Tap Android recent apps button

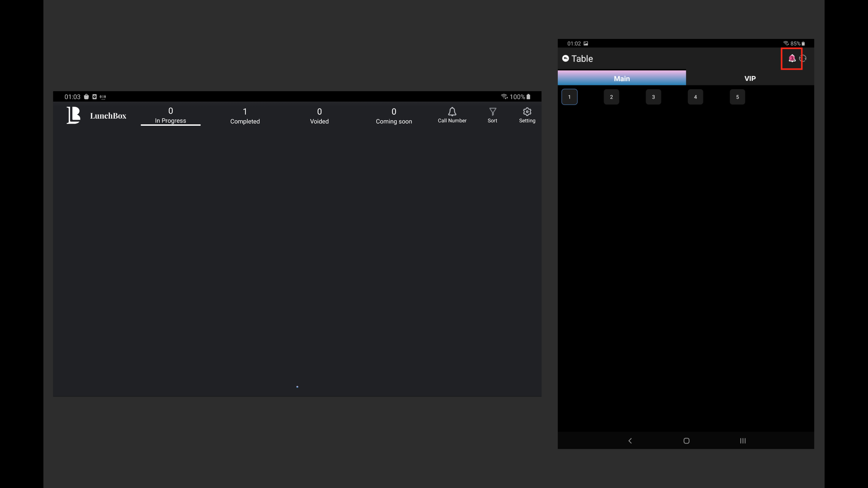pos(743,441)
